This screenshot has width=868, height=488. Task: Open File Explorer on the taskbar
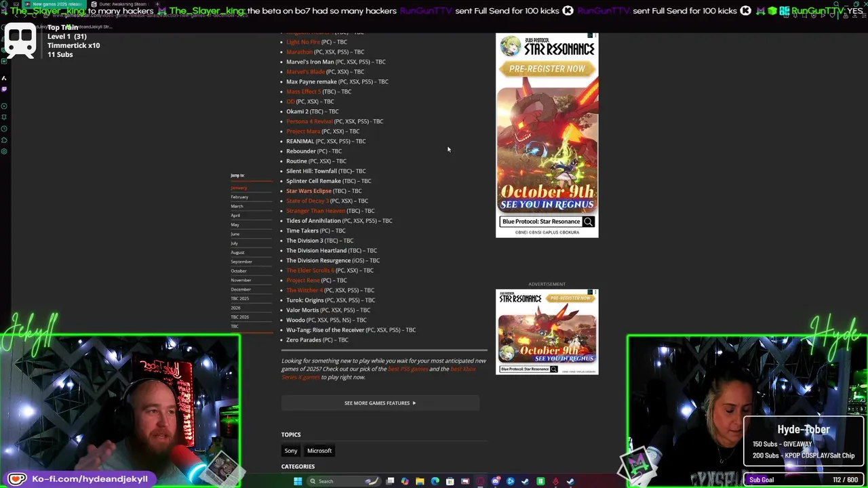click(x=420, y=481)
